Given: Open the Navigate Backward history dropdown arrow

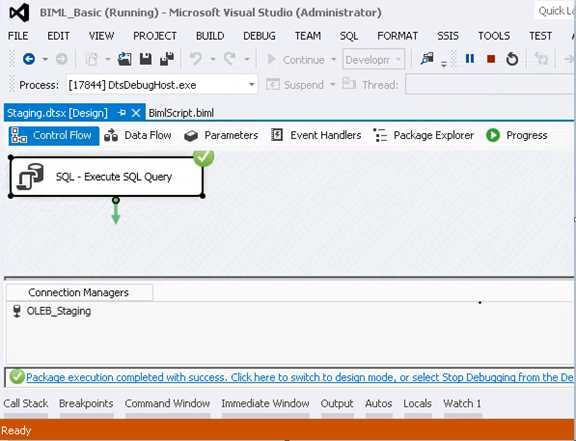Looking at the screenshot, I should tap(45, 59).
